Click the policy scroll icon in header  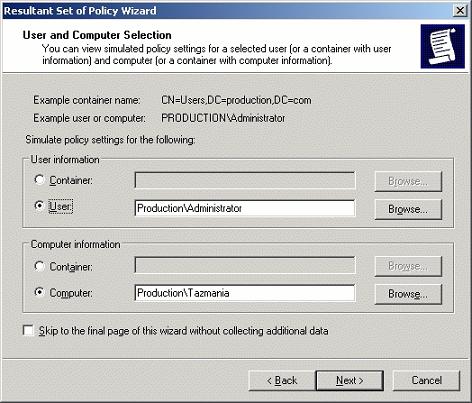pos(443,46)
